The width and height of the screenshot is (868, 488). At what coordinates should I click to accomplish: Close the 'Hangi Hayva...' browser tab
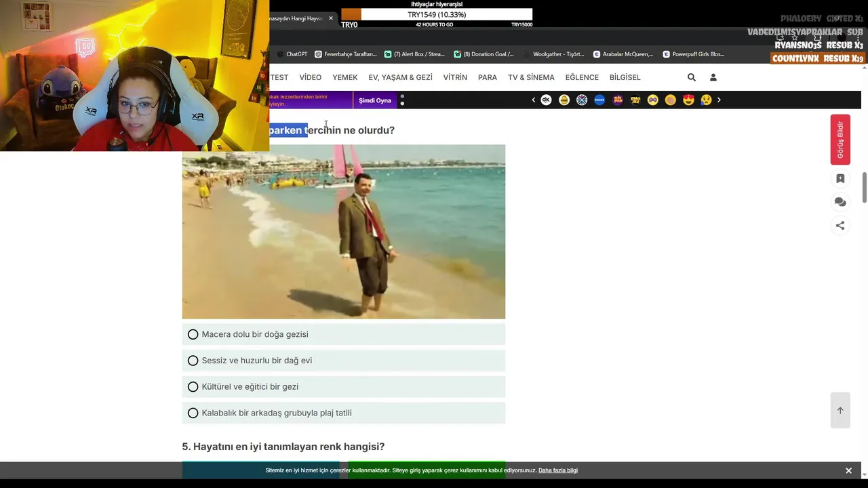pyautogui.click(x=331, y=18)
